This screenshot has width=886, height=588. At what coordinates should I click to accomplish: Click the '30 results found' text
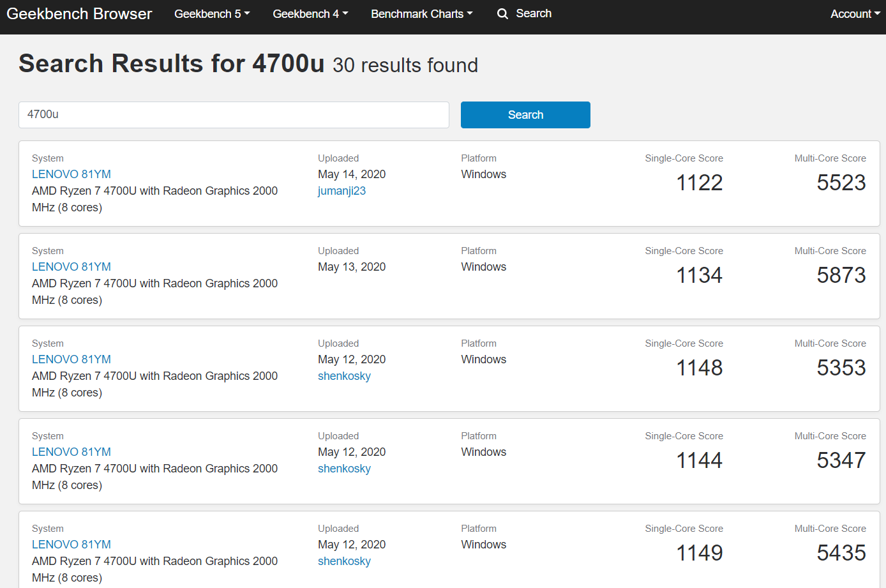point(405,65)
